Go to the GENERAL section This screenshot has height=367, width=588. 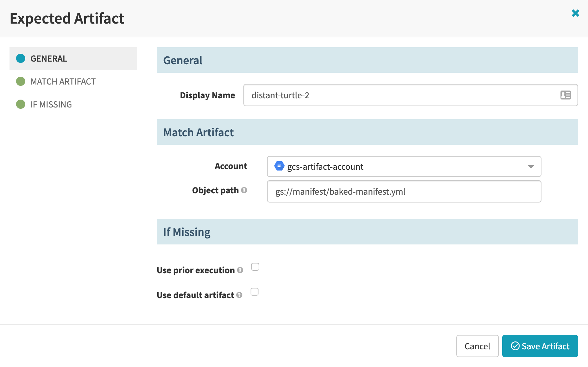coord(49,59)
